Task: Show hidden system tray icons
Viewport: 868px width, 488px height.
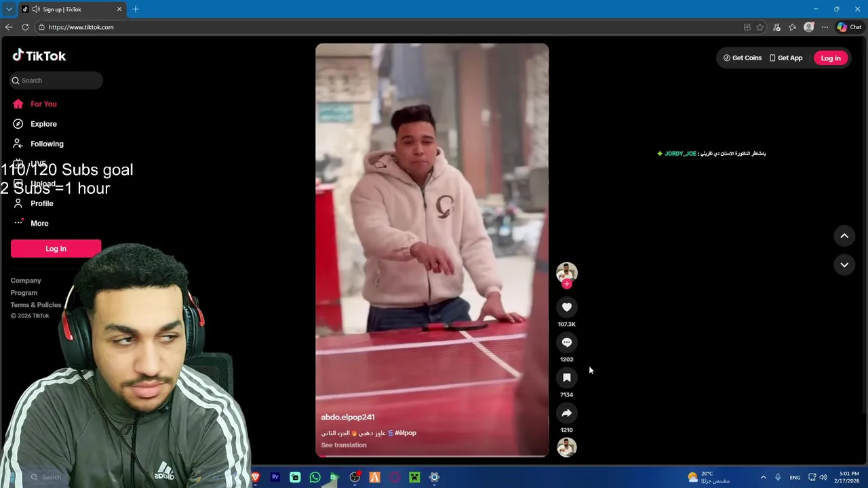Action: 763,477
